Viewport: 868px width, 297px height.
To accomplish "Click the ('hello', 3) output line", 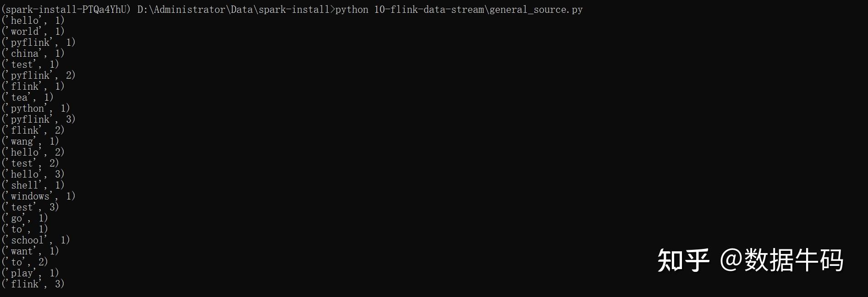I will pos(33,174).
